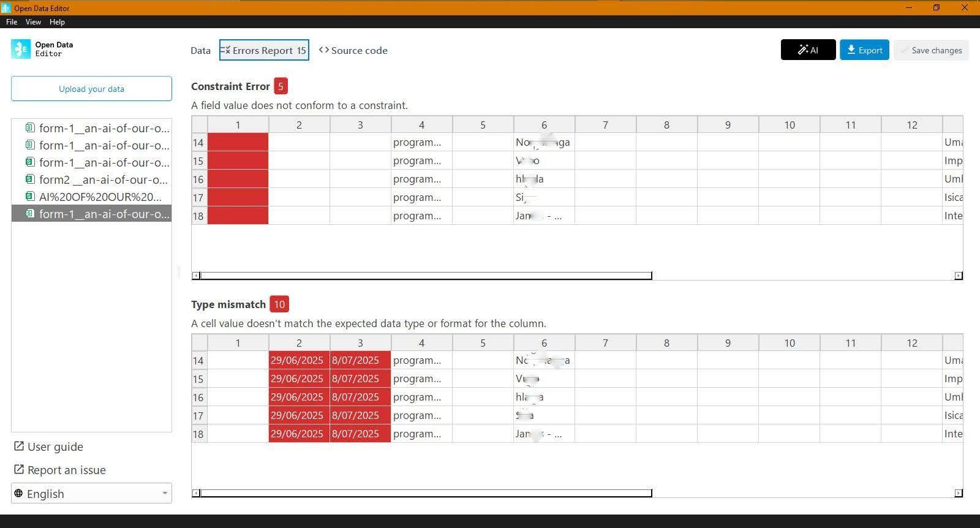Screen dimensions: 980x528
Task: Click the Upload your data button
Action: point(91,89)
